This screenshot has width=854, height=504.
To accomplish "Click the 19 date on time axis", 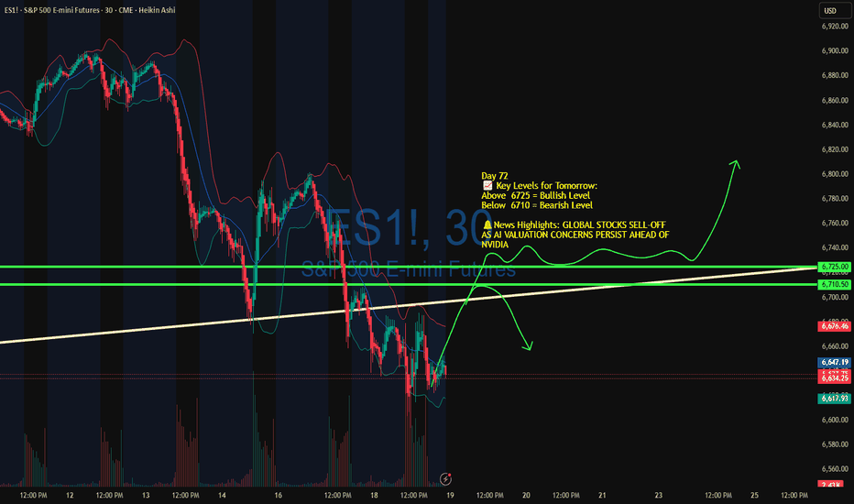I will click(449, 496).
